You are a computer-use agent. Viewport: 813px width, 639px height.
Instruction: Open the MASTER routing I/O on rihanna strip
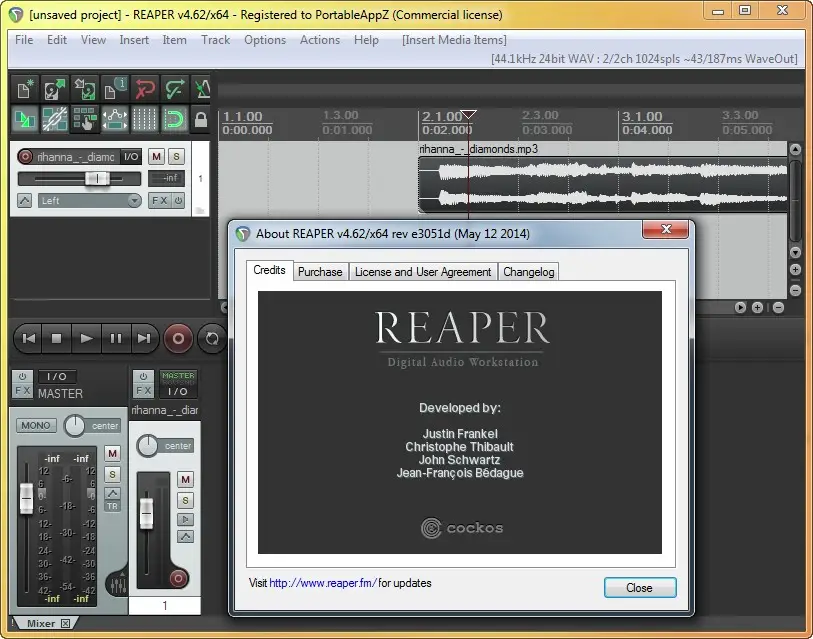point(178,384)
